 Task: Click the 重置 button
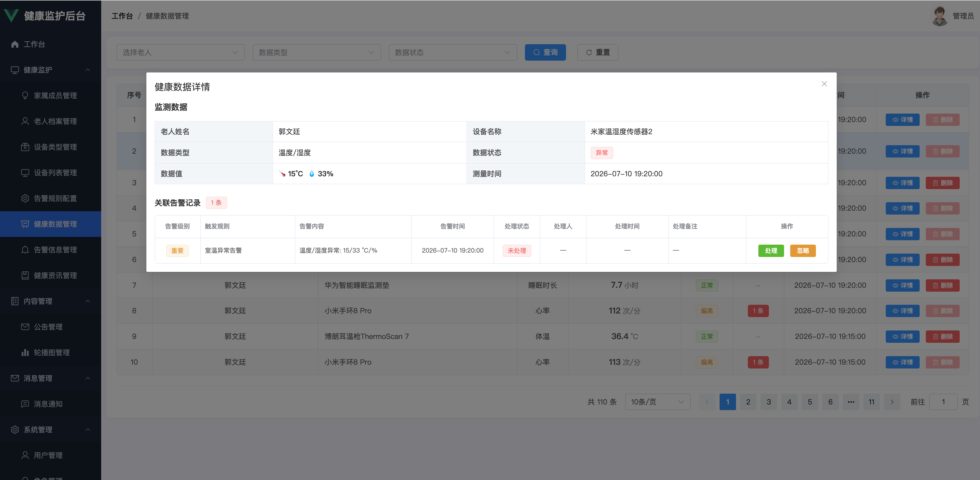[x=598, y=52]
